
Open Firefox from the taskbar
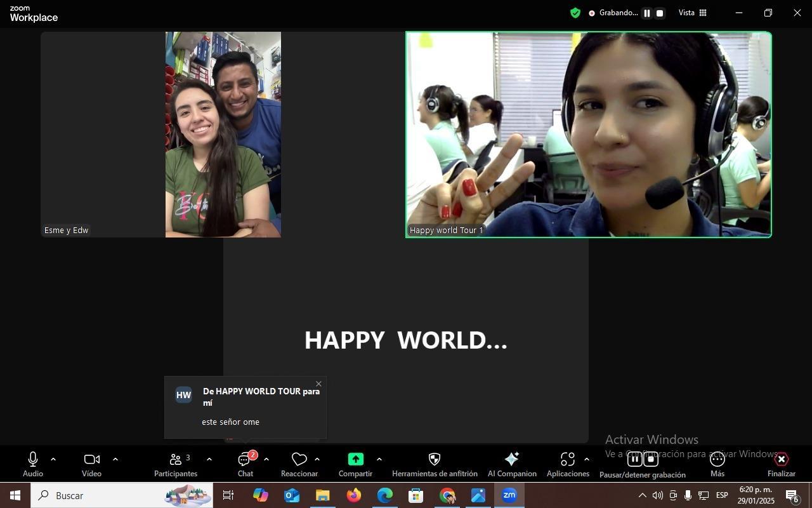353,495
